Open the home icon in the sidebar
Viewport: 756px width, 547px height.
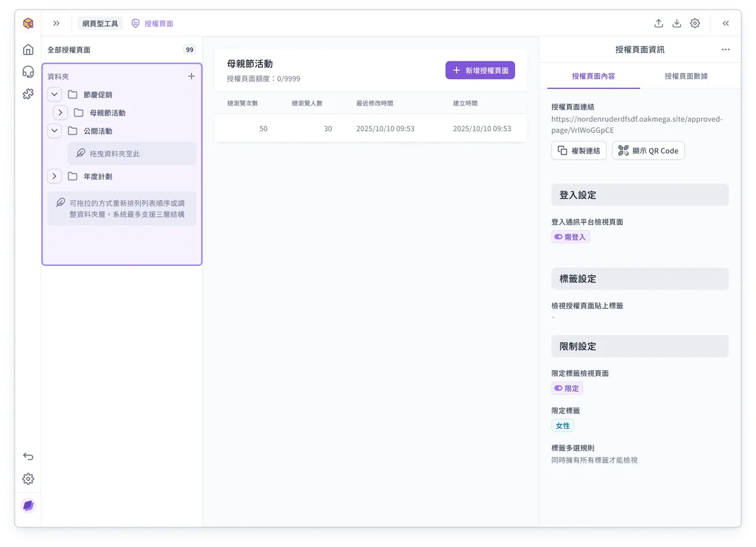pos(28,50)
